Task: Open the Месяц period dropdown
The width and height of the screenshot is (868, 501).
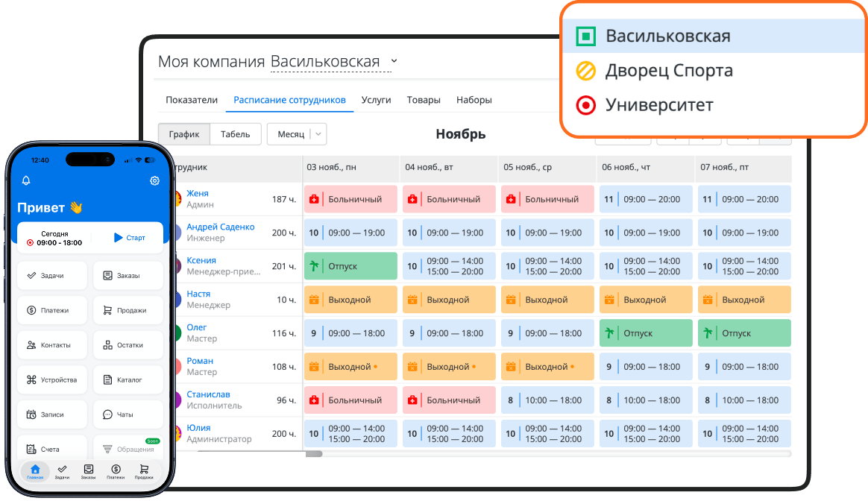Action: [297, 134]
